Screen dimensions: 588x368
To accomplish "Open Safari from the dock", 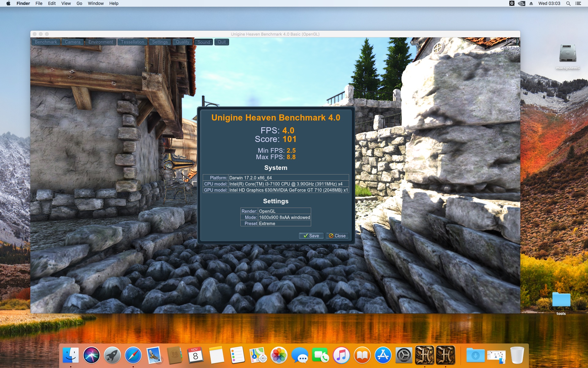I will [x=133, y=355].
